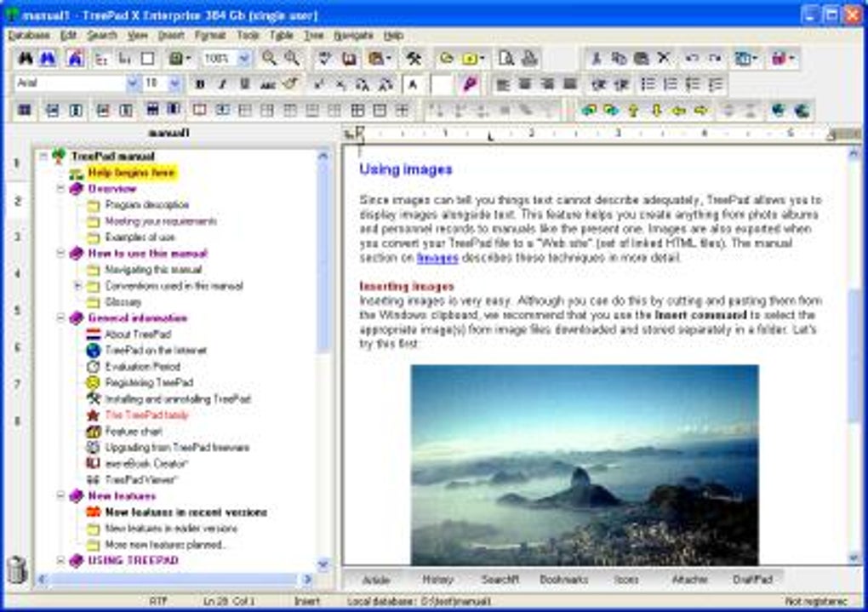
Task: Collapse the Overview tree node
Action: click(x=60, y=188)
